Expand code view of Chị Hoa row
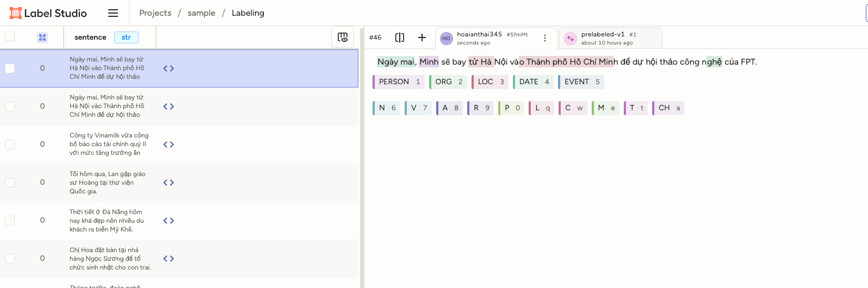 pos(169,259)
